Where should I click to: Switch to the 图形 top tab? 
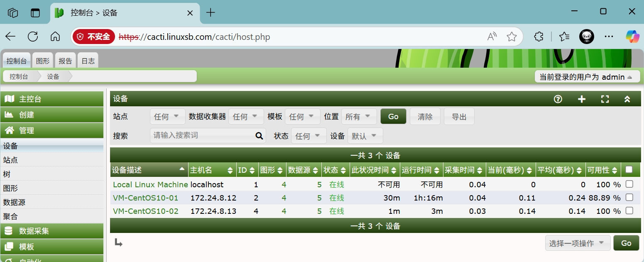click(x=43, y=61)
